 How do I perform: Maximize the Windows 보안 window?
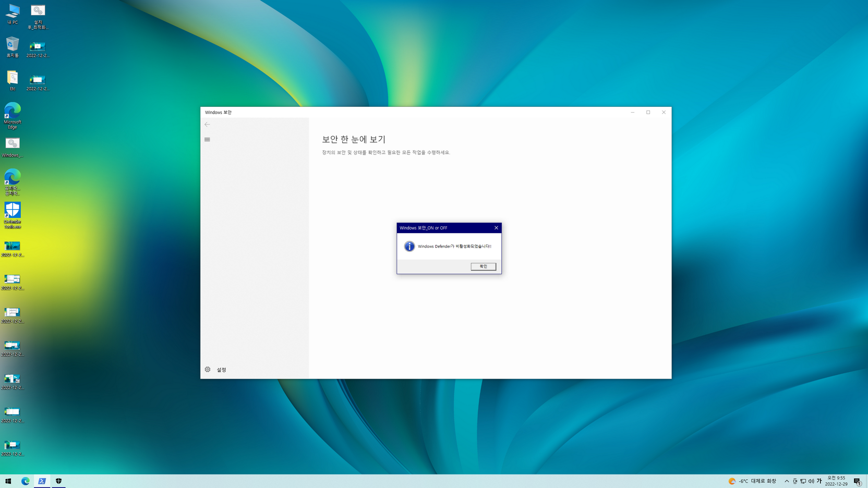point(648,112)
